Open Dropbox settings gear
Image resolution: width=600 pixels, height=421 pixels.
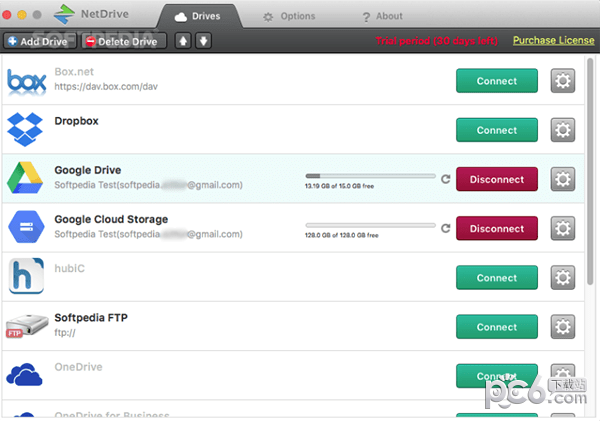pyautogui.click(x=562, y=130)
